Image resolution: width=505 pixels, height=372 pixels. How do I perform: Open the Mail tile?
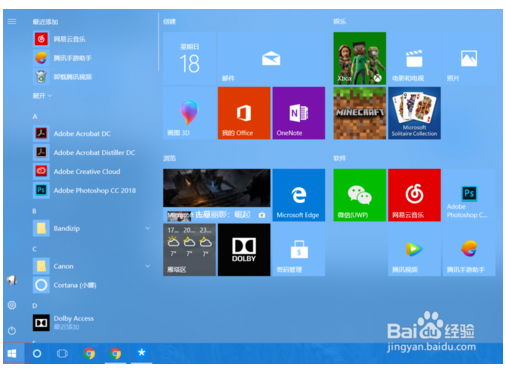[271, 58]
